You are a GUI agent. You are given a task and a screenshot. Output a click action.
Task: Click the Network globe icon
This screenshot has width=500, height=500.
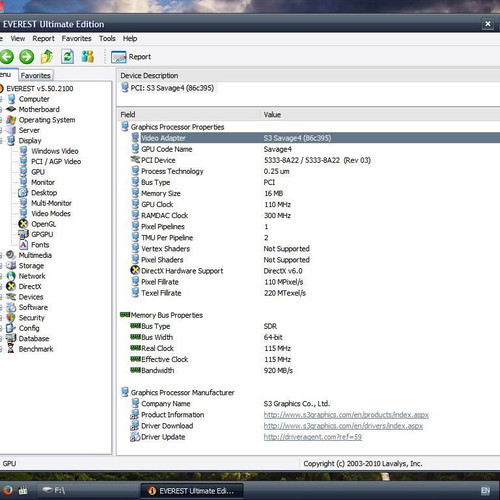pyautogui.click(x=11, y=276)
